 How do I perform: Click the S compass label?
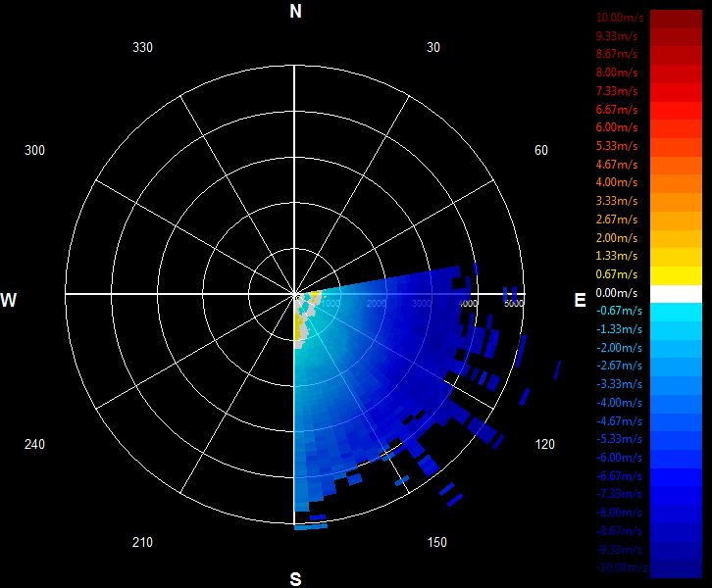(x=295, y=579)
